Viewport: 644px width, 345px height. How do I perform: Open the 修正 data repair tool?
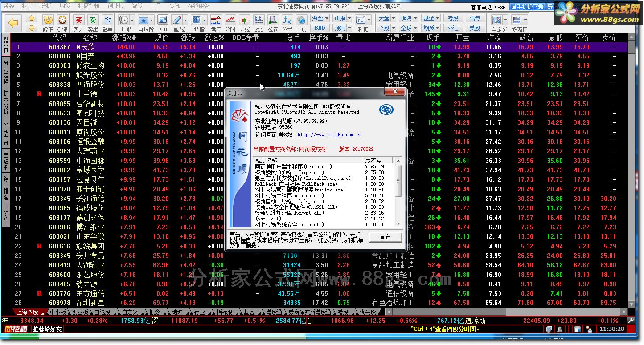pos(48,23)
